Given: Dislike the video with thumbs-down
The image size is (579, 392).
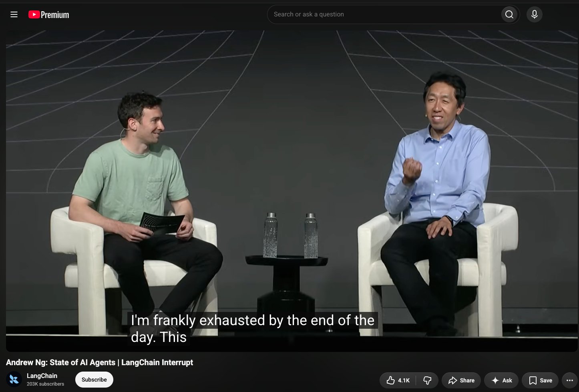Looking at the screenshot, I should [427, 380].
